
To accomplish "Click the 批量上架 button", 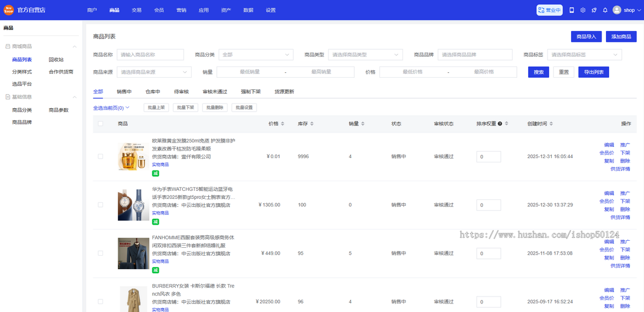I will (156, 108).
